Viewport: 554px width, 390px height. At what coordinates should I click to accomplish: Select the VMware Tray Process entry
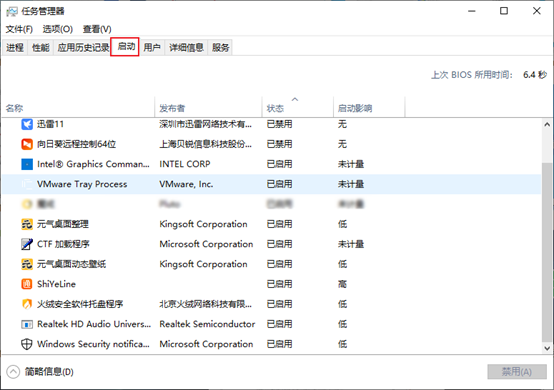(82, 184)
